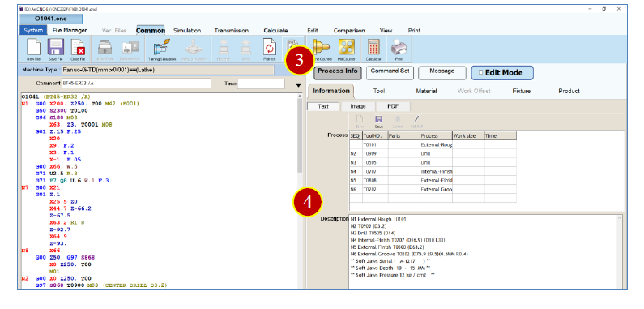This screenshot has height=309, width=644.
Task: Click the Message button
Action: [442, 72]
